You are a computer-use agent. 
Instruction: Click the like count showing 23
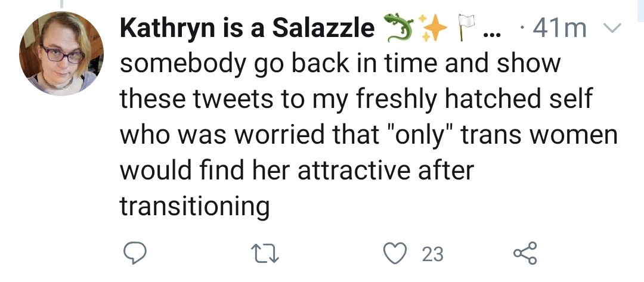point(433,254)
